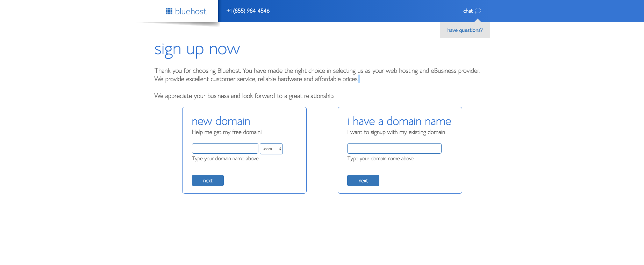Open chat via speech bubble icon

pyautogui.click(x=478, y=11)
